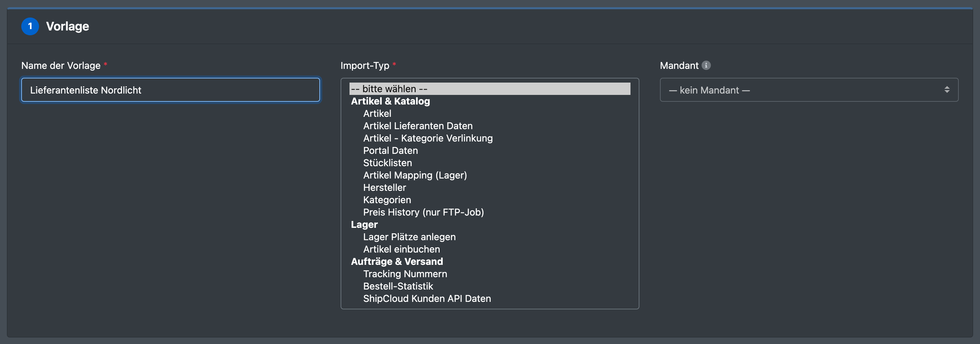Click the 'Name der Vorlage' label
The height and width of the screenshot is (344, 980).
point(61,65)
